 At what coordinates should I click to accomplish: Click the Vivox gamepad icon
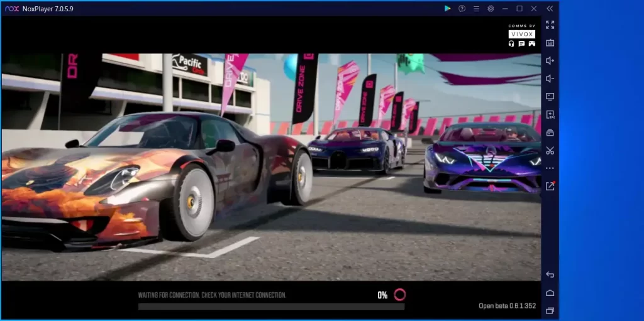coord(531,43)
